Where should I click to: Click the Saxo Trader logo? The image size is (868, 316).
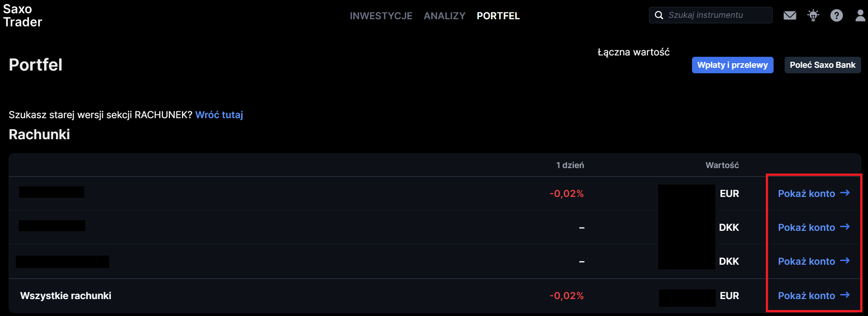[x=22, y=16]
